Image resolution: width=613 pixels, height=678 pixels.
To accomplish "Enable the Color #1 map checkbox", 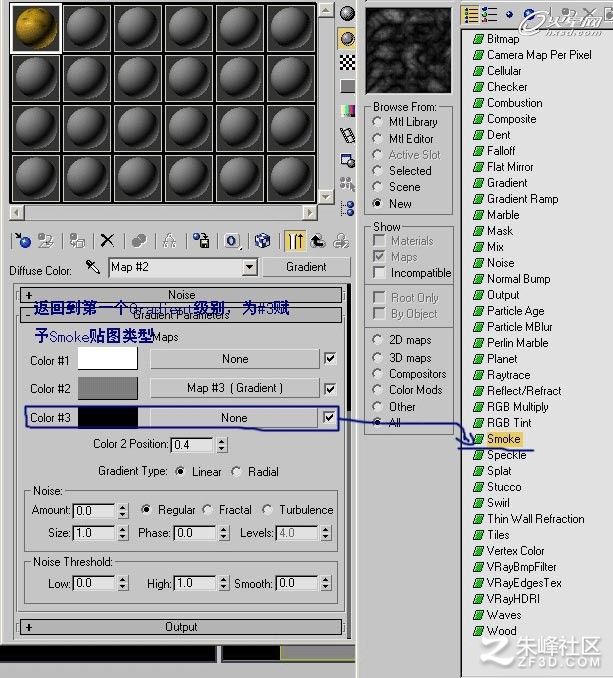I will click(x=330, y=358).
